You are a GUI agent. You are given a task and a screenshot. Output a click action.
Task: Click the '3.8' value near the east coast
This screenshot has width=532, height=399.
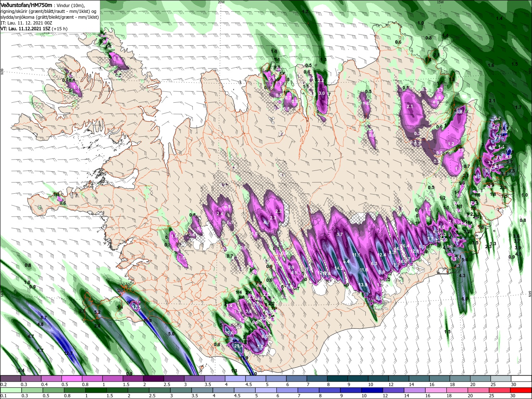[x=459, y=112]
